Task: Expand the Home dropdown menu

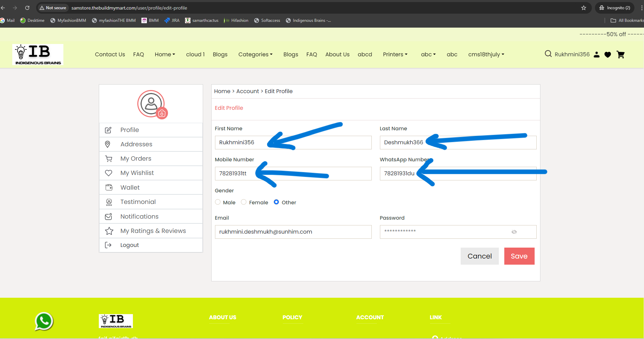Action: [x=165, y=54]
